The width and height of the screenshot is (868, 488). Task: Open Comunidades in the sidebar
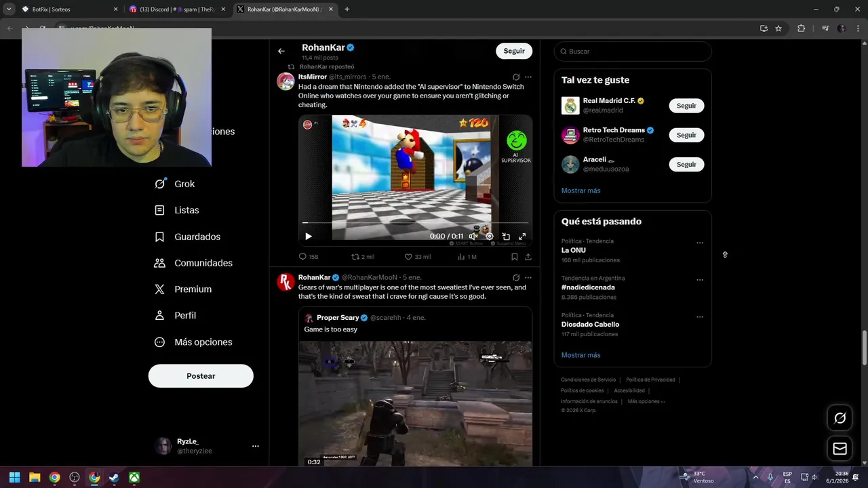tap(193, 263)
